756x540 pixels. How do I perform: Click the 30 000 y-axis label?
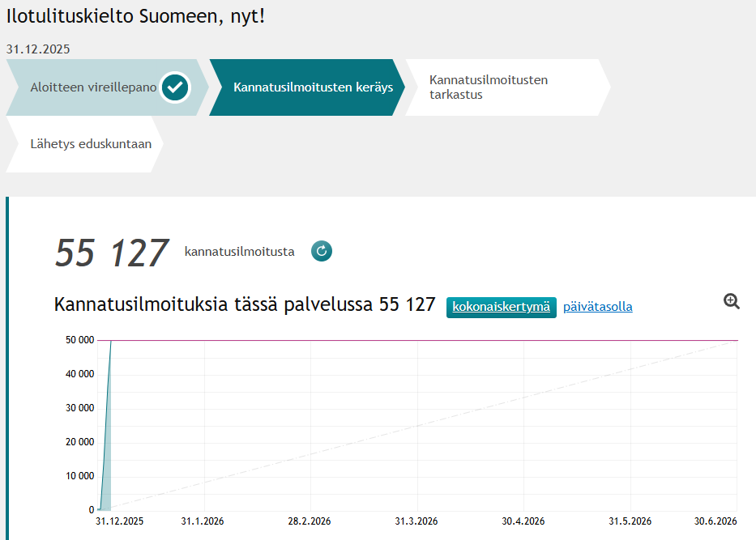point(80,408)
